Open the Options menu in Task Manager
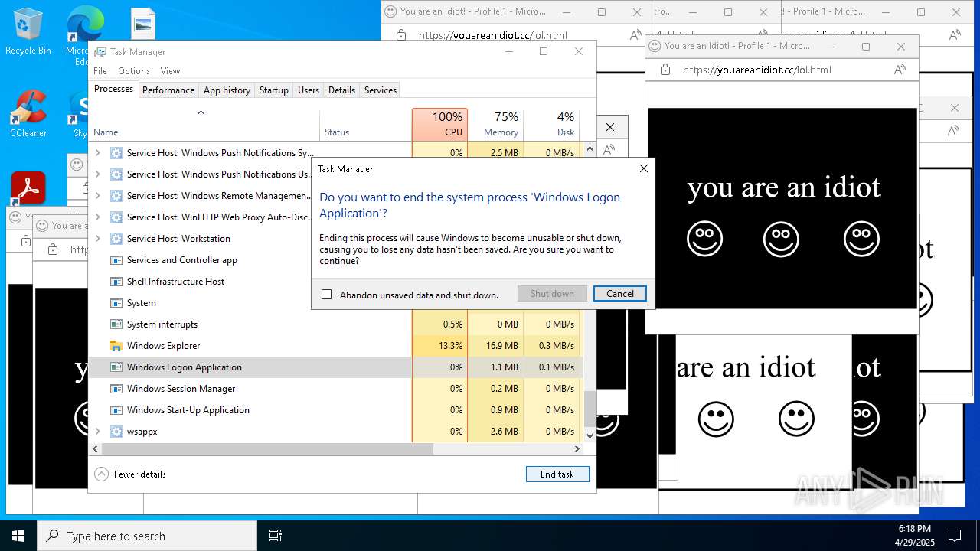Image resolution: width=980 pixels, height=551 pixels. (134, 71)
